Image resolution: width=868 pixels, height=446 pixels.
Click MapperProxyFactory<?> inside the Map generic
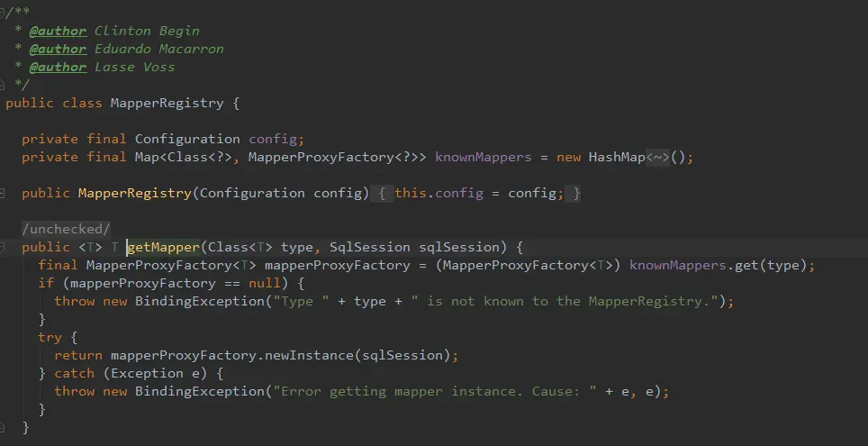point(333,158)
